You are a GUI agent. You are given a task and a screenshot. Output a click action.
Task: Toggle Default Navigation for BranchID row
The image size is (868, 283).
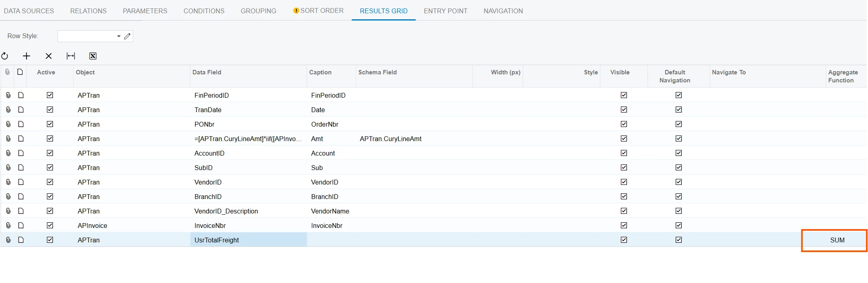tap(678, 197)
